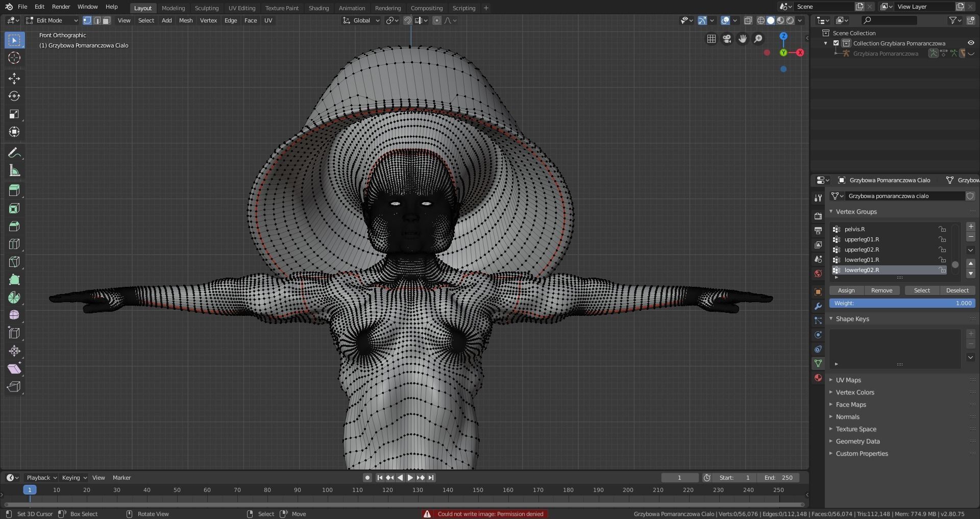Select the Rip Region tool
Image resolution: width=980 pixels, height=519 pixels.
(x=14, y=386)
